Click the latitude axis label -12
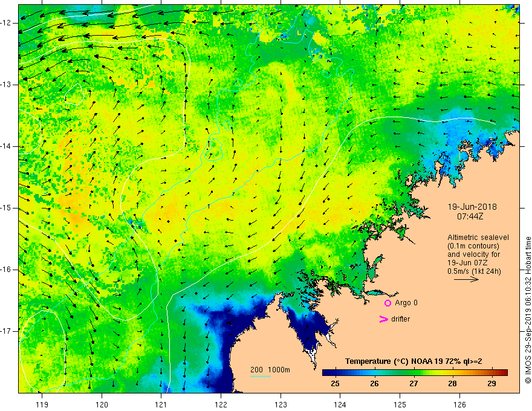The image size is (532, 411). coord(7,23)
